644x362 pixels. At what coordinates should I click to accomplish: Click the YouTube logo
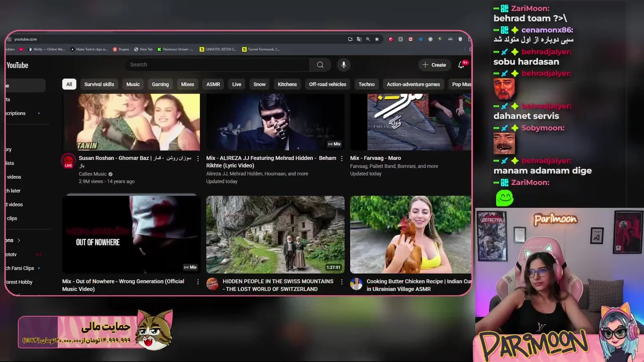17,65
